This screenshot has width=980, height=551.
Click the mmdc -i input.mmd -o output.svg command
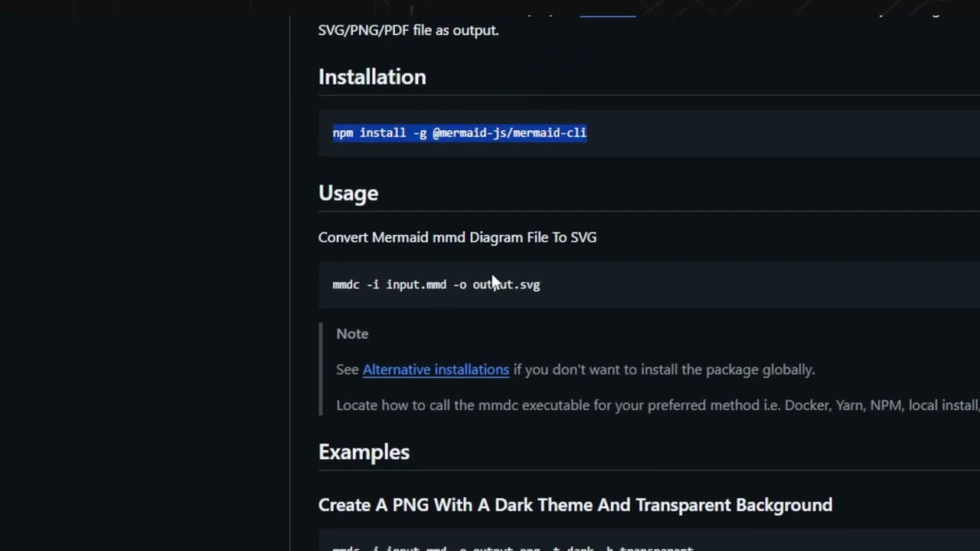coord(436,285)
